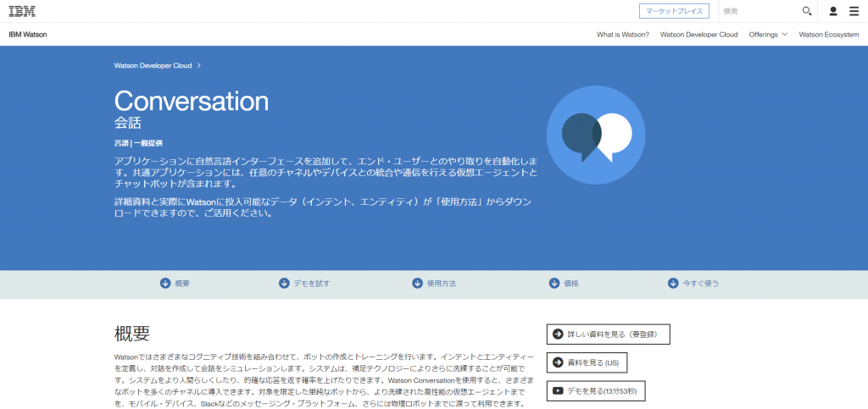
Task: Open Watson Ecosystem menu item
Action: [829, 34]
